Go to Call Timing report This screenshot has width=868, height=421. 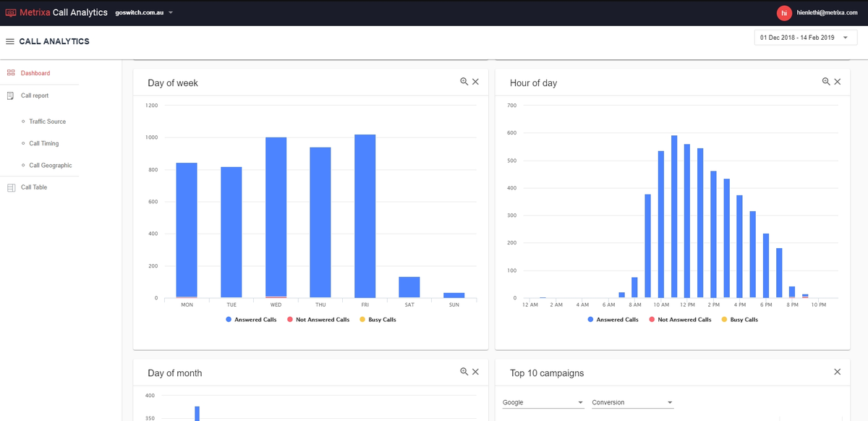click(x=44, y=143)
